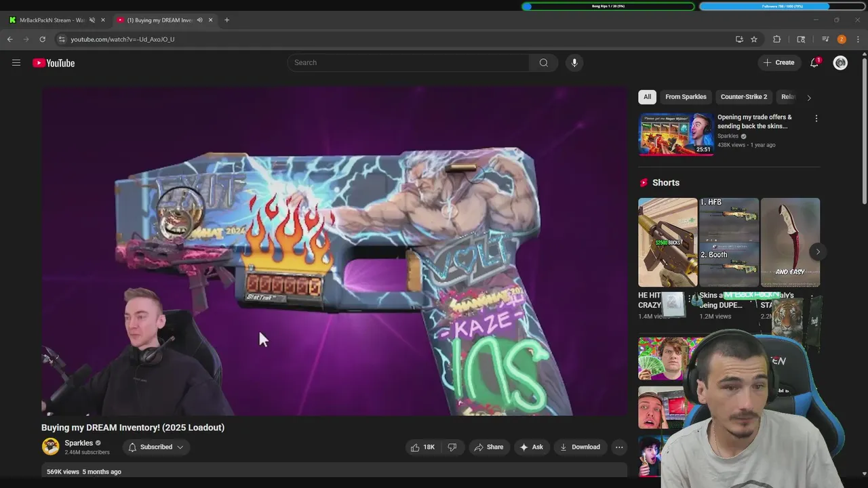Click the Sparkles channel name under recommended video

[x=728, y=136]
